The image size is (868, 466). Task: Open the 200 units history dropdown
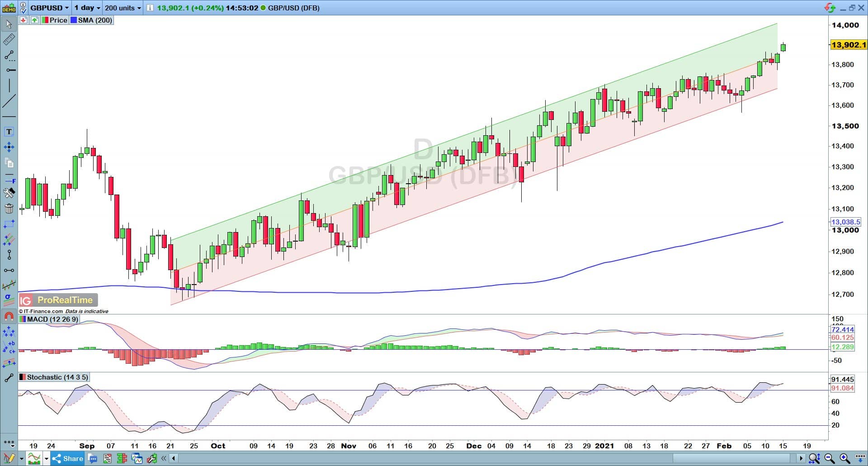123,8
